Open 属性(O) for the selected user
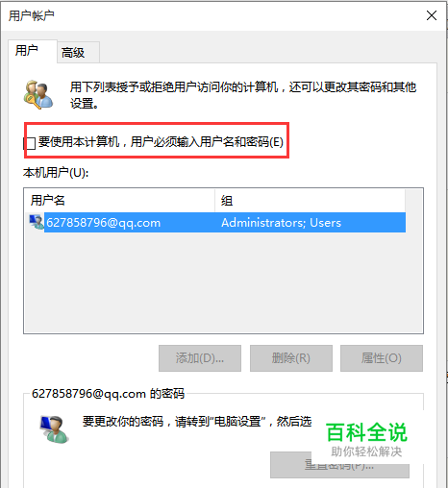 [382, 358]
